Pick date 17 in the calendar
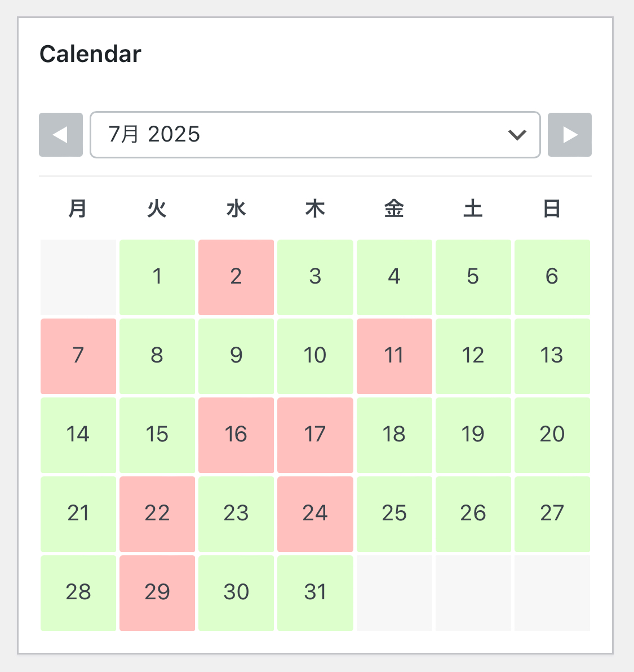Screen dimensions: 634x672 click(x=315, y=435)
